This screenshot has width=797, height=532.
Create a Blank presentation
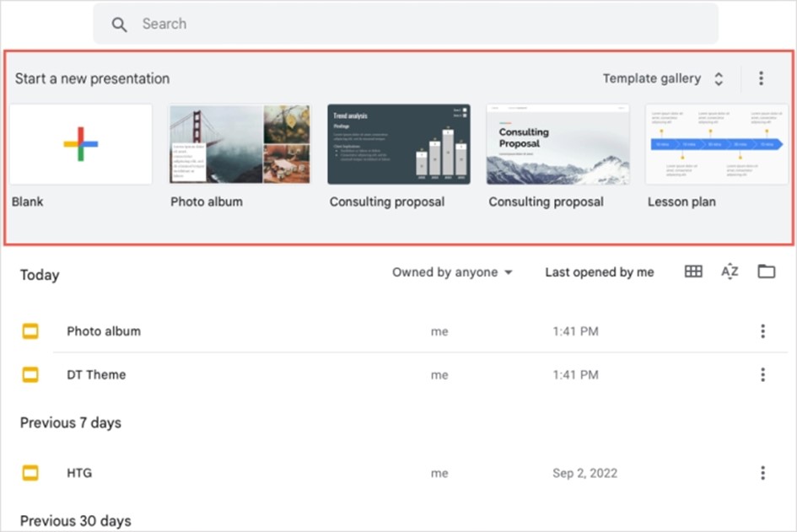click(81, 144)
